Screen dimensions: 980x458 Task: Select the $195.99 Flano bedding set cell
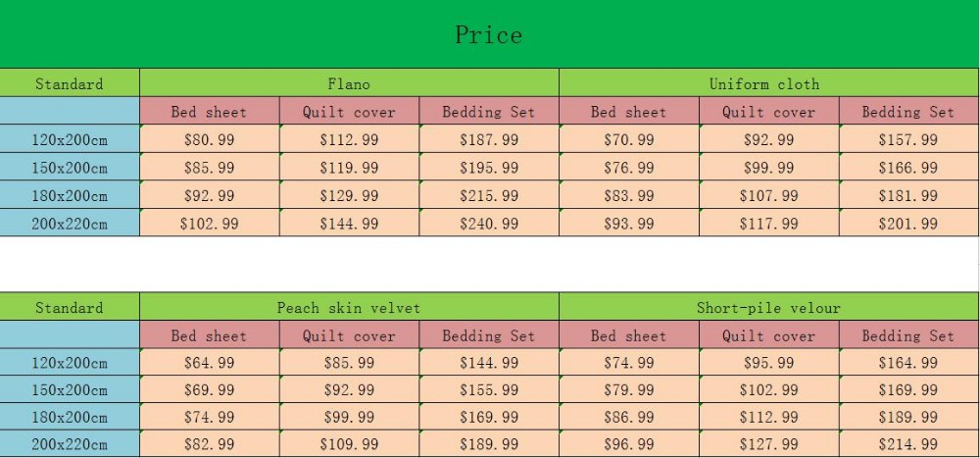coord(489,168)
